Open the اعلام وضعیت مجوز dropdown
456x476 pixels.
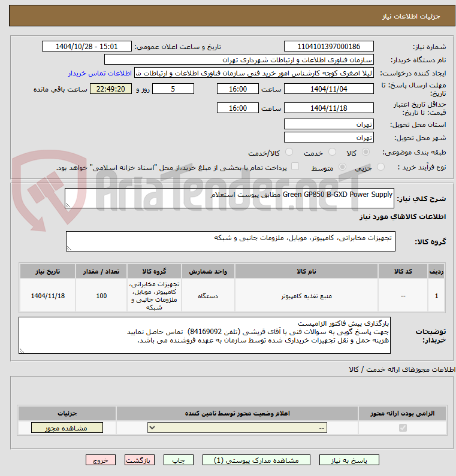[237, 428]
